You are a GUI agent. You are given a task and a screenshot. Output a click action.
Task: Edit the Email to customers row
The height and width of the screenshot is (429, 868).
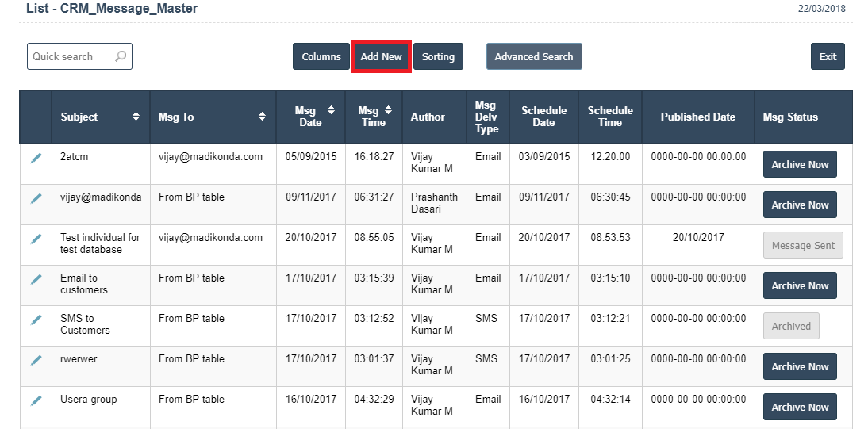[36, 279]
